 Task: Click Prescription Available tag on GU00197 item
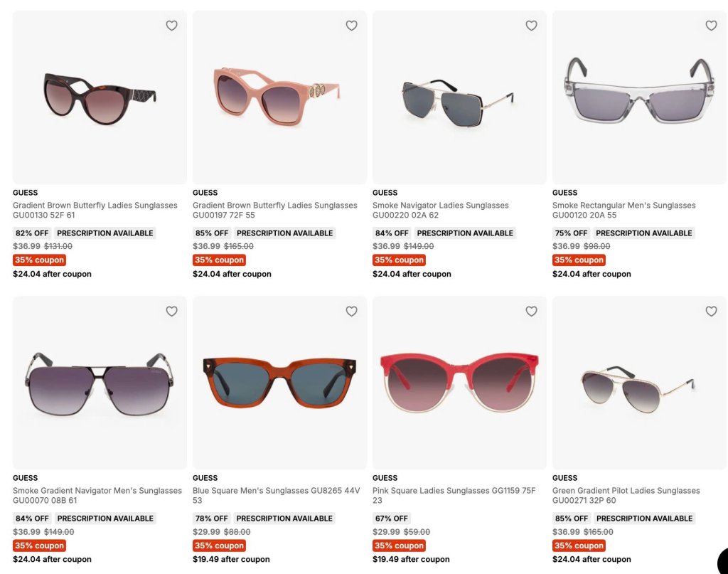click(x=284, y=233)
